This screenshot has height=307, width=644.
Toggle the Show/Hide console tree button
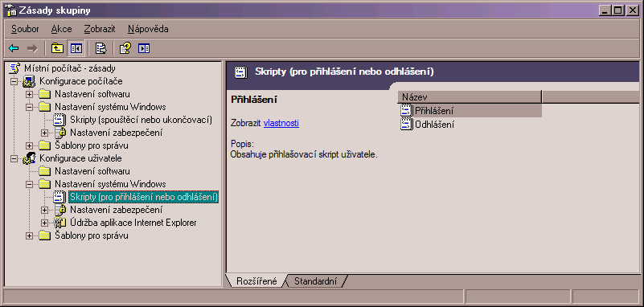click(76, 49)
